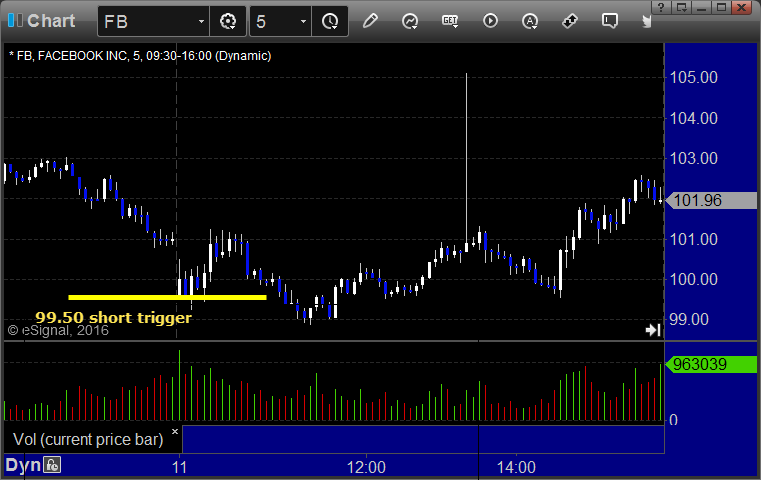The height and width of the screenshot is (480, 761).
Task: Click the volume value tag 963039
Action: click(711, 364)
